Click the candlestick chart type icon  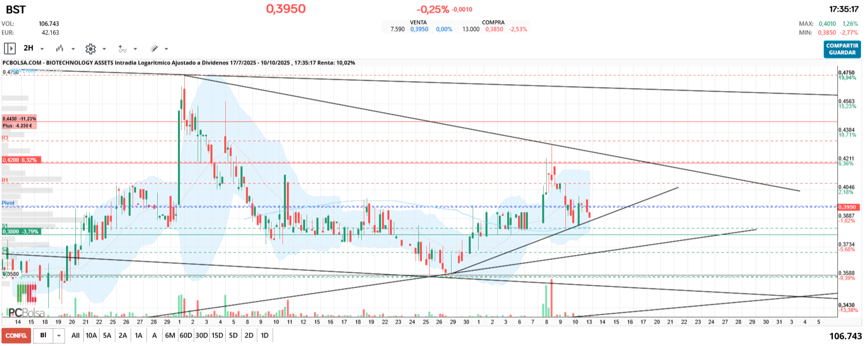[x=60, y=48]
